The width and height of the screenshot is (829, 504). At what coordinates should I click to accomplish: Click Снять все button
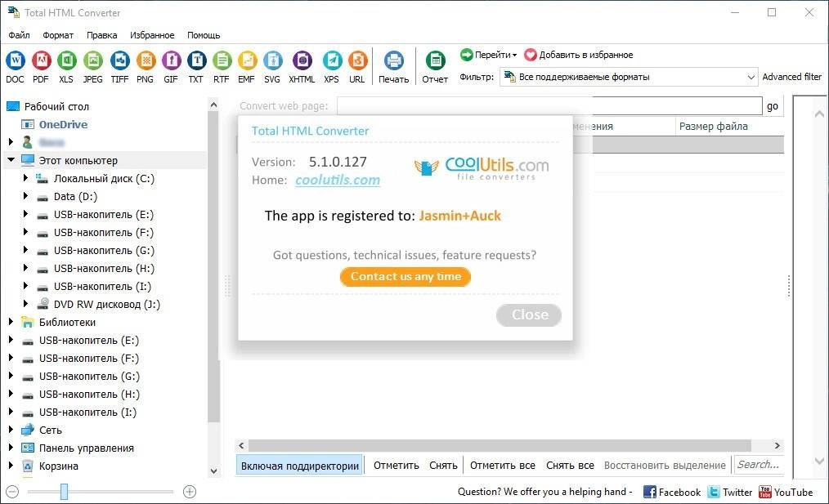click(x=570, y=466)
